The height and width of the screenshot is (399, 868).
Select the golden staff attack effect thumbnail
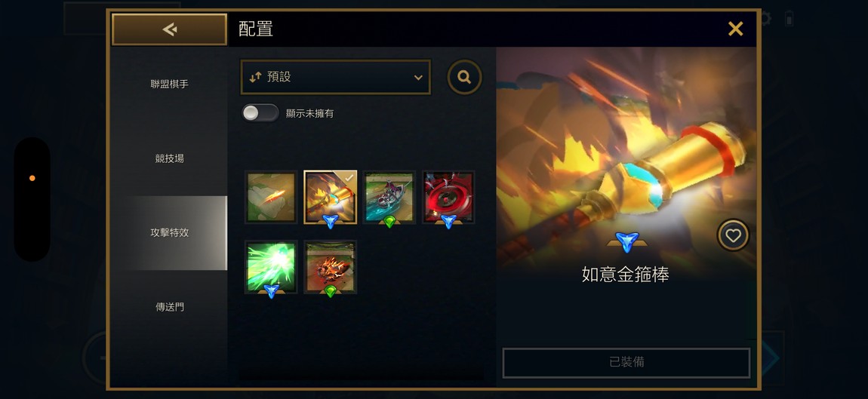point(330,198)
